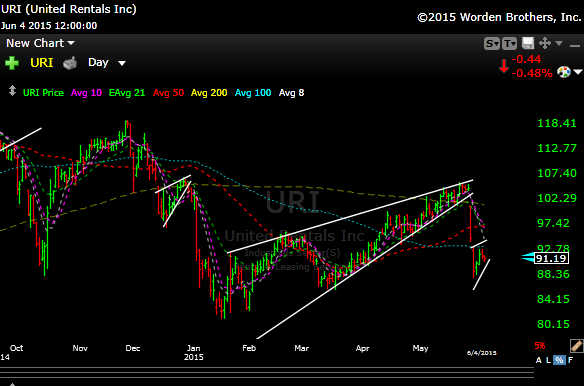Click the up-down legend reorder arrow icon
The height and width of the screenshot is (386, 584).
click(12, 91)
